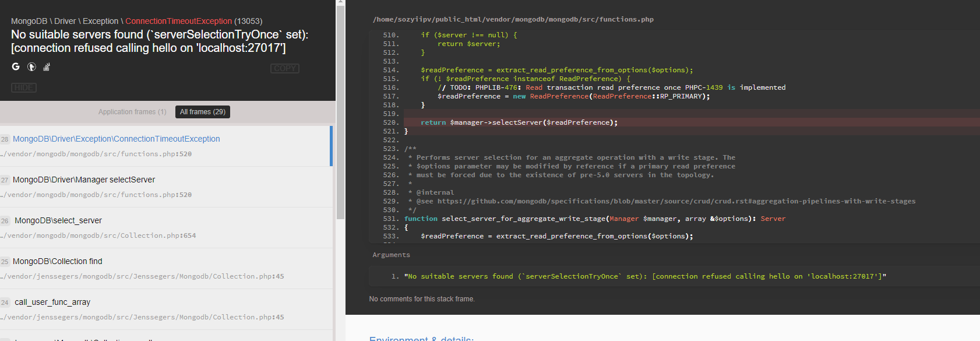980x341 pixels.
Task: Search the error on DuckDuckGo icon
Action: pos(31,66)
